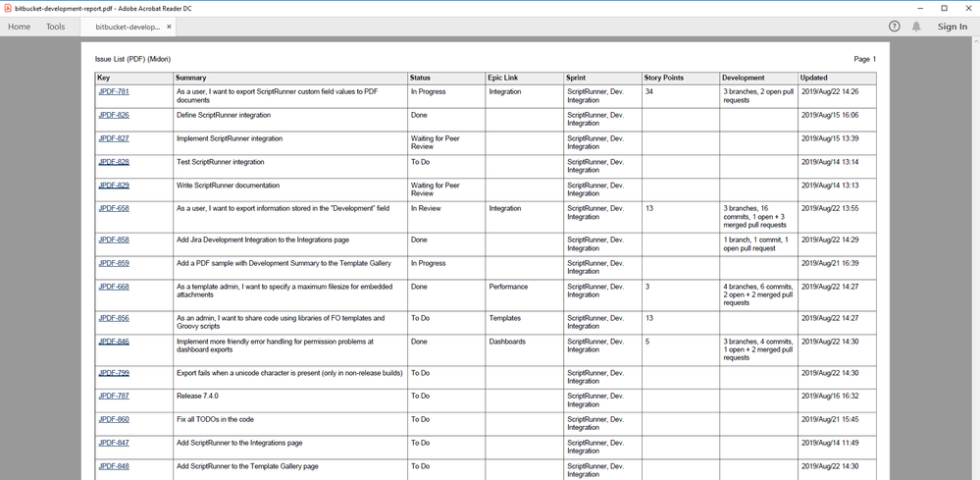Click 'Add ScriptRunner to the Template Gallery page'
980x480 pixels.
pos(248,466)
